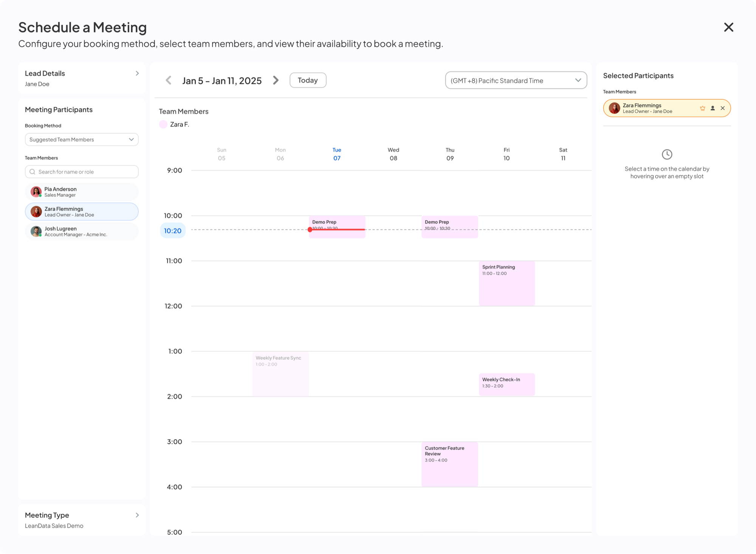Select the Wed 08 day header

tap(393, 154)
